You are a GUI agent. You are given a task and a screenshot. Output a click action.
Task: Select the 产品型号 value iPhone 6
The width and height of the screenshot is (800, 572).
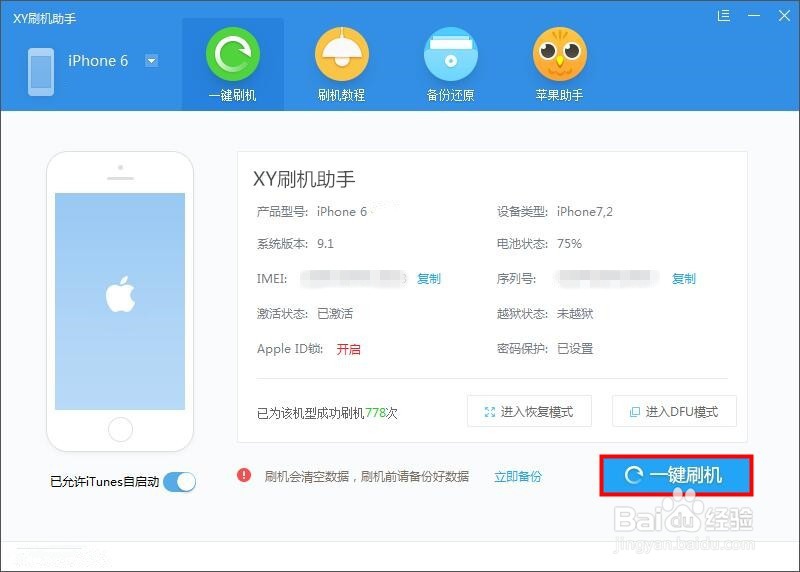[342, 212]
